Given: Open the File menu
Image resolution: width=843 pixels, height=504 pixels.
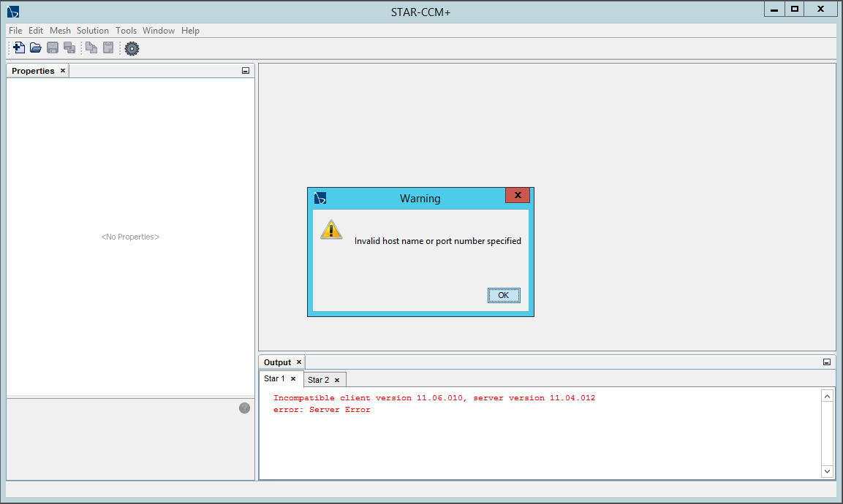Looking at the screenshot, I should tap(15, 31).
